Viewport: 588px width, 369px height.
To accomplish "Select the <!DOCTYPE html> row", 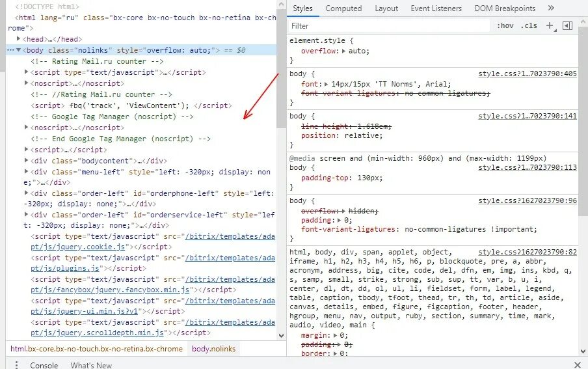I will [x=47, y=7].
